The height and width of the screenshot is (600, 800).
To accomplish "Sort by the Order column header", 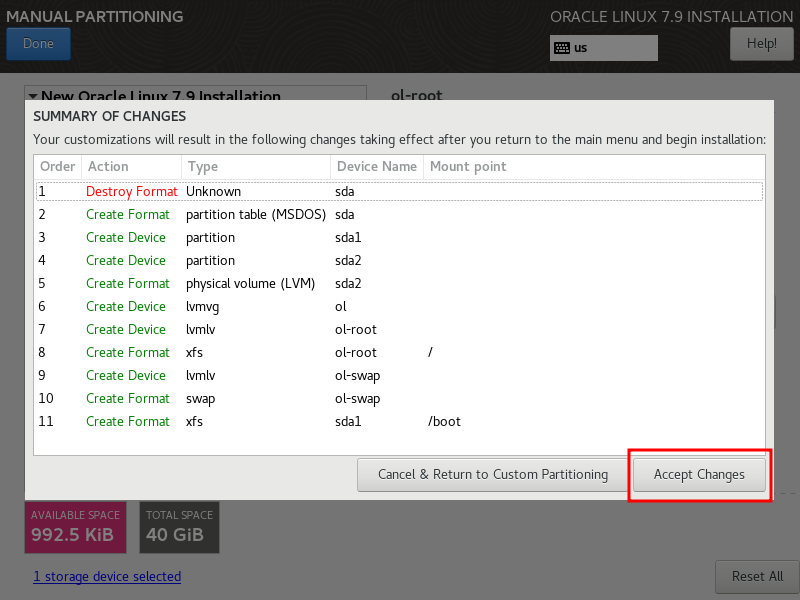I will pyautogui.click(x=58, y=167).
